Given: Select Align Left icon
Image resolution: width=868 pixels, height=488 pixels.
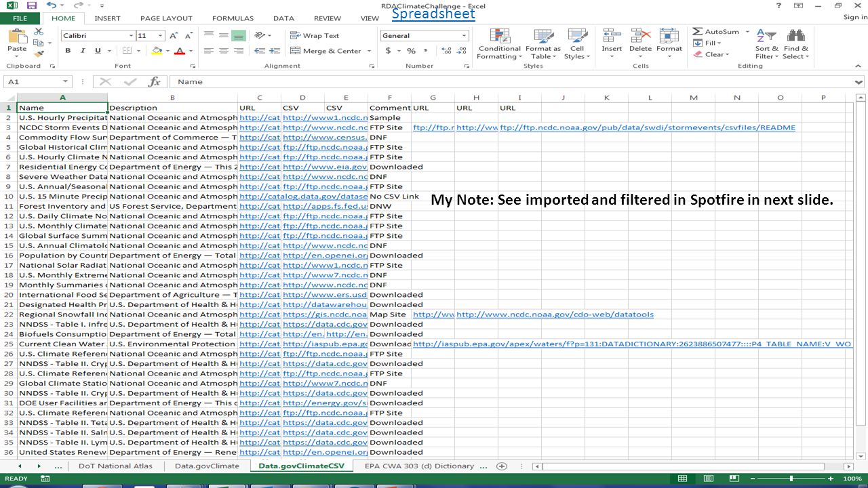Looking at the screenshot, I should coord(208,51).
